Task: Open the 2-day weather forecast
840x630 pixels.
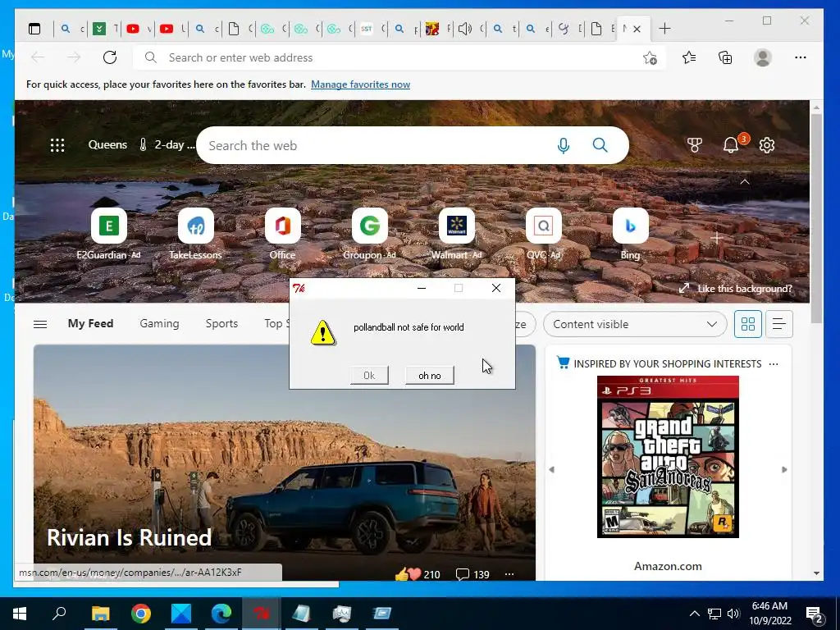Action: pos(167,144)
